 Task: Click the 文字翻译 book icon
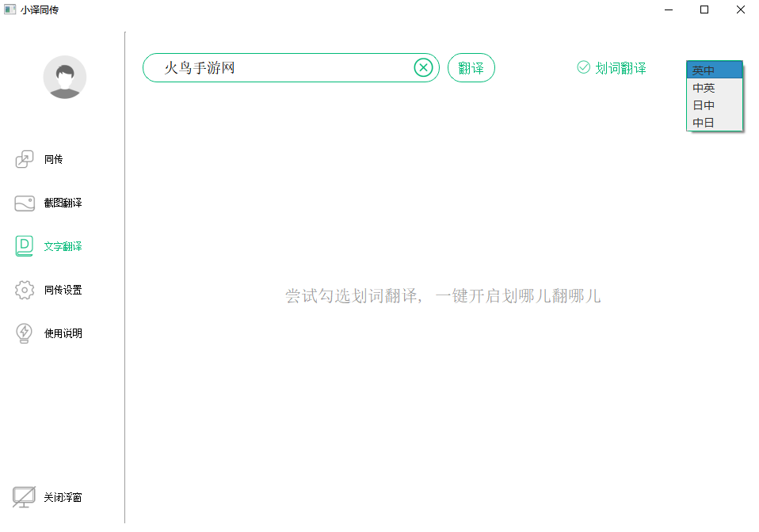(25, 245)
